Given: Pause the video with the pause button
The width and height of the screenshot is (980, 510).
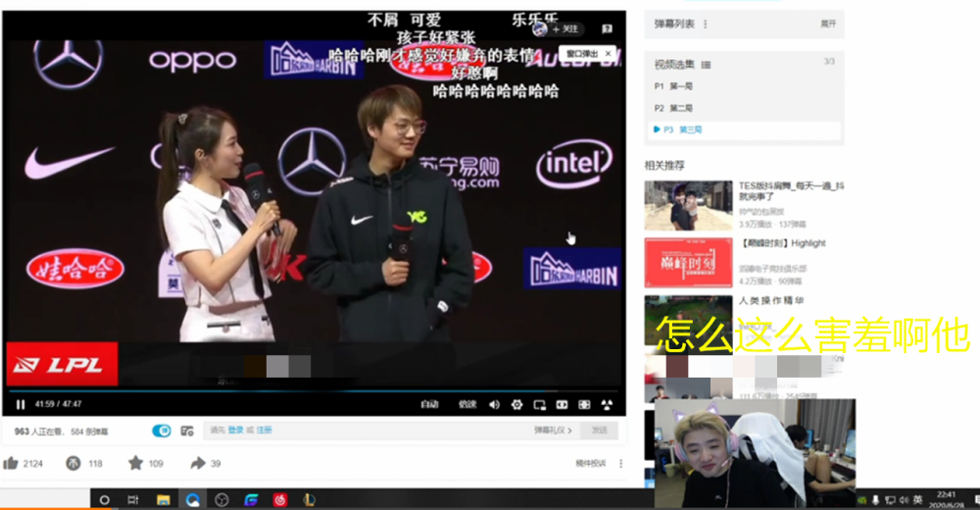Looking at the screenshot, I should tap(21, 405).
